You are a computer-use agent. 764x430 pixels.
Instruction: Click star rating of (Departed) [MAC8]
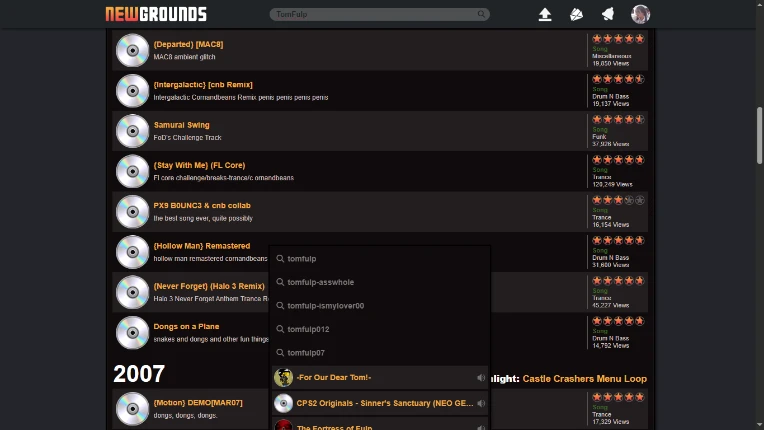618,39
